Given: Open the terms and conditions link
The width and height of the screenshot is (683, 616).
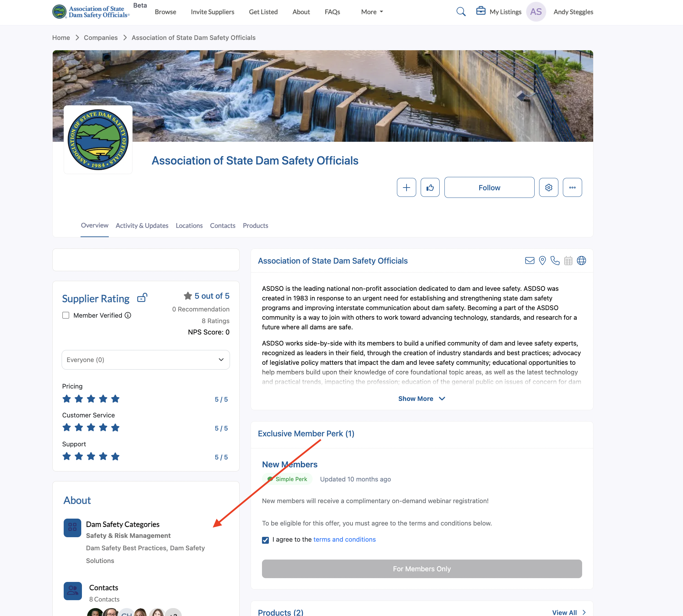Looking at the screenshot, I should tap(344, 539).
